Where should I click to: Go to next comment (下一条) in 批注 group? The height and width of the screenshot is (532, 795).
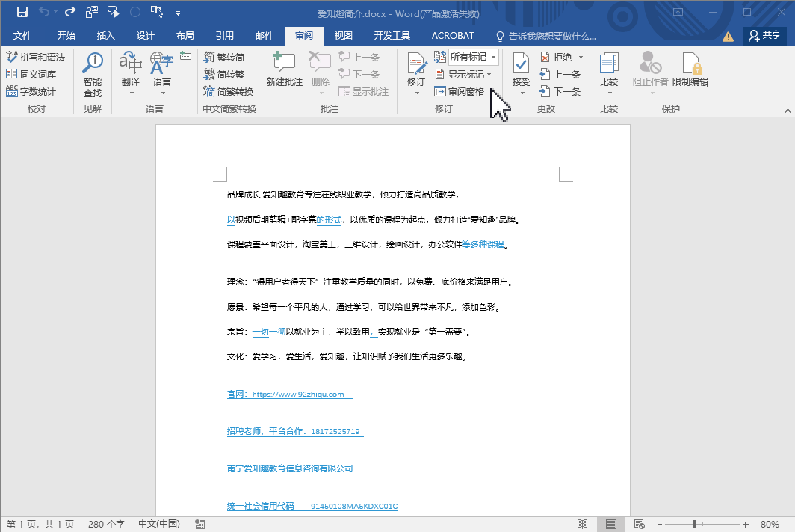(359, 74)
